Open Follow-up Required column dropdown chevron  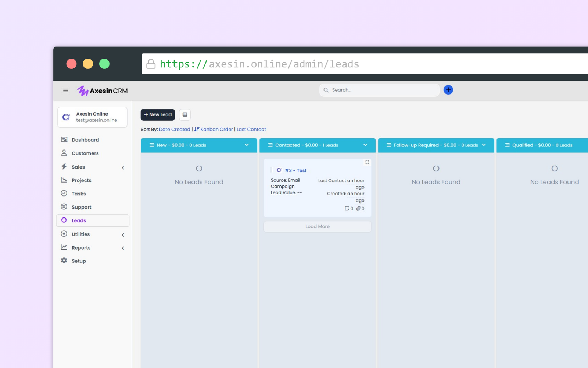[484, 145]
